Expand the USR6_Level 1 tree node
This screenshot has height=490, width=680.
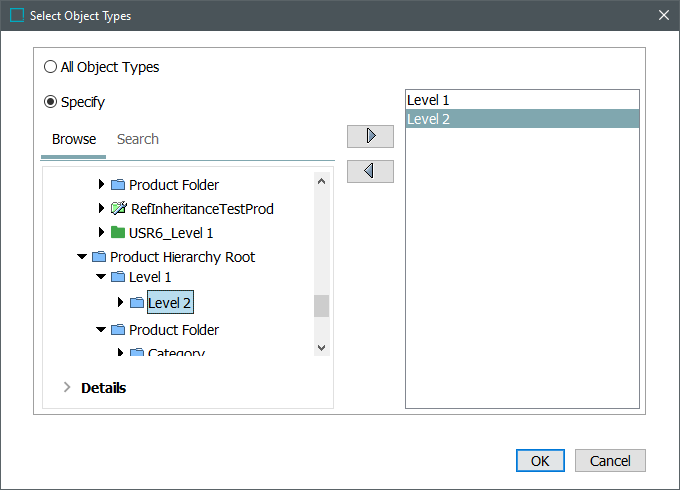(101, 233)
